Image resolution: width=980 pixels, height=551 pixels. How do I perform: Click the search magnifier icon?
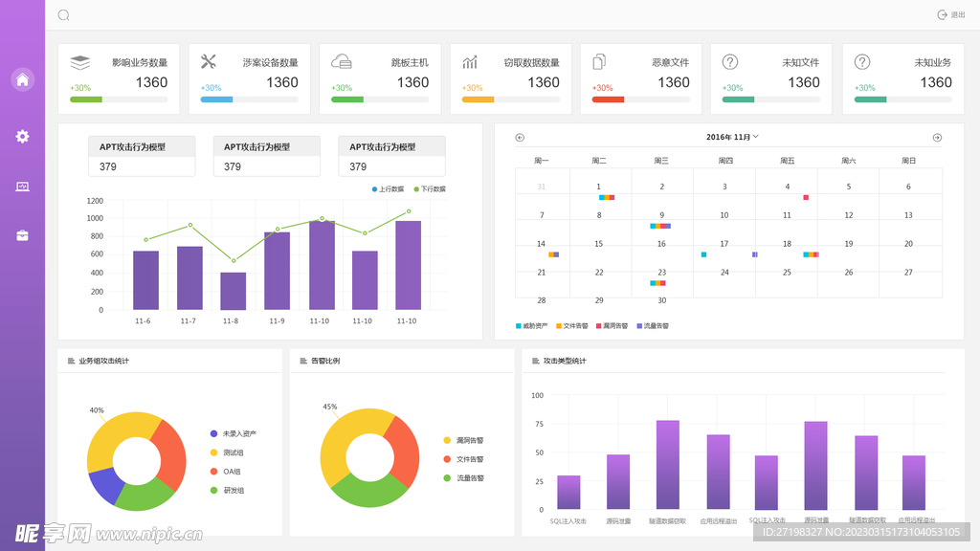(64, 15)
